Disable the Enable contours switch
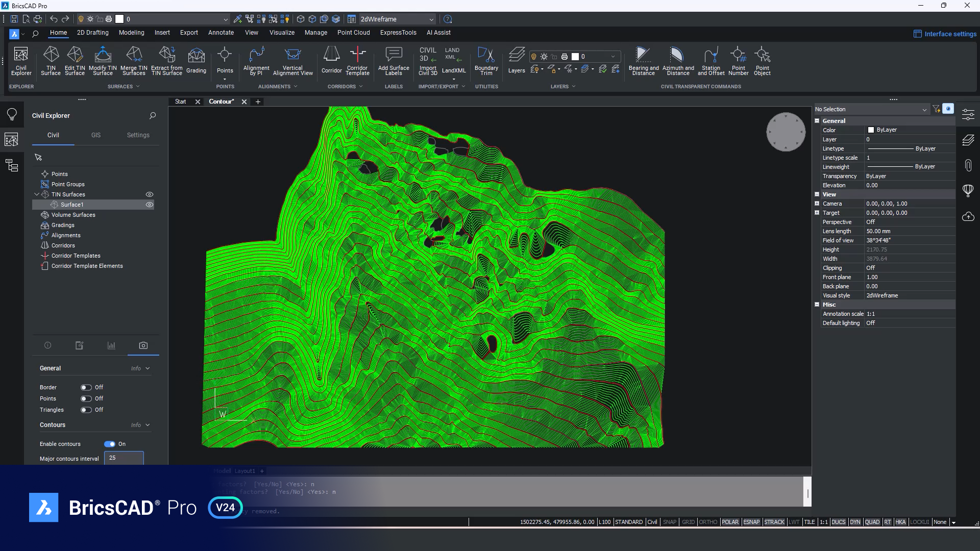This screenshot has height=551, width=980. [x=110, y=444]
